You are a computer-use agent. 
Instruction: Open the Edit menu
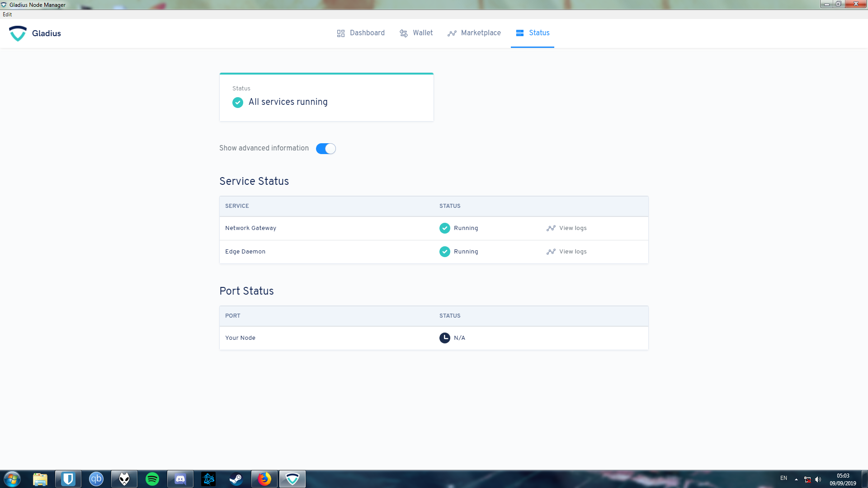pyautogui.click(x=7, y=14)
